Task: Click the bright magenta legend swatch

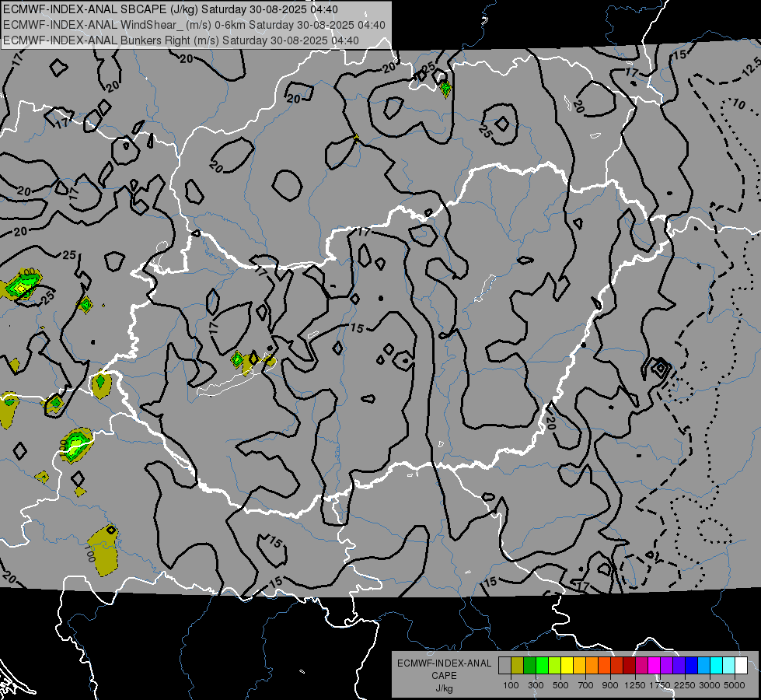Action: 655,666
